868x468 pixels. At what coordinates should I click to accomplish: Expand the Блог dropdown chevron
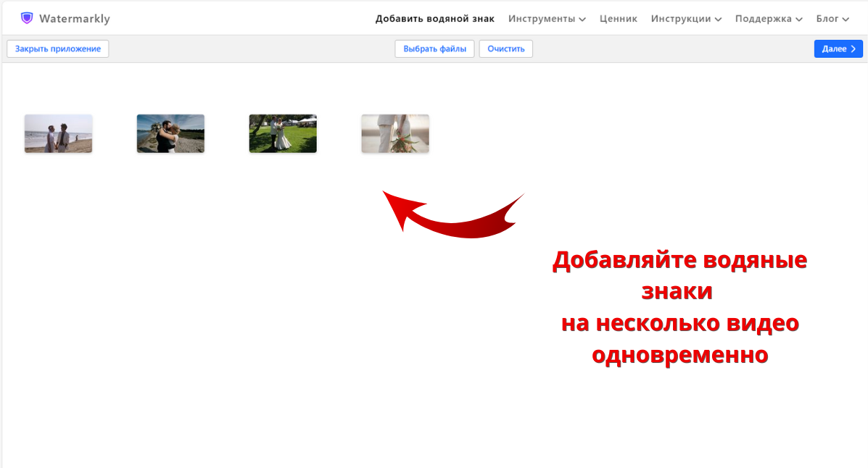[x=846, y=20]
